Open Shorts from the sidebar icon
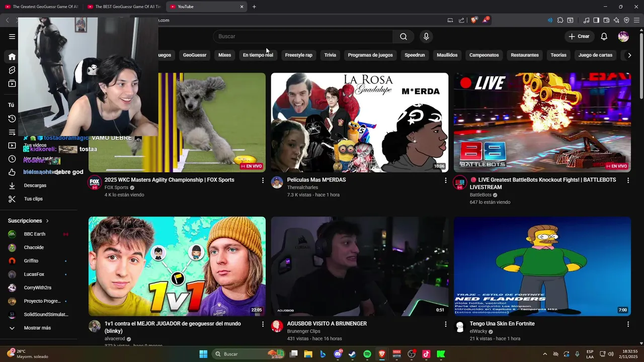The width and height of the screenshot is (644, 362). pos(12,70)
